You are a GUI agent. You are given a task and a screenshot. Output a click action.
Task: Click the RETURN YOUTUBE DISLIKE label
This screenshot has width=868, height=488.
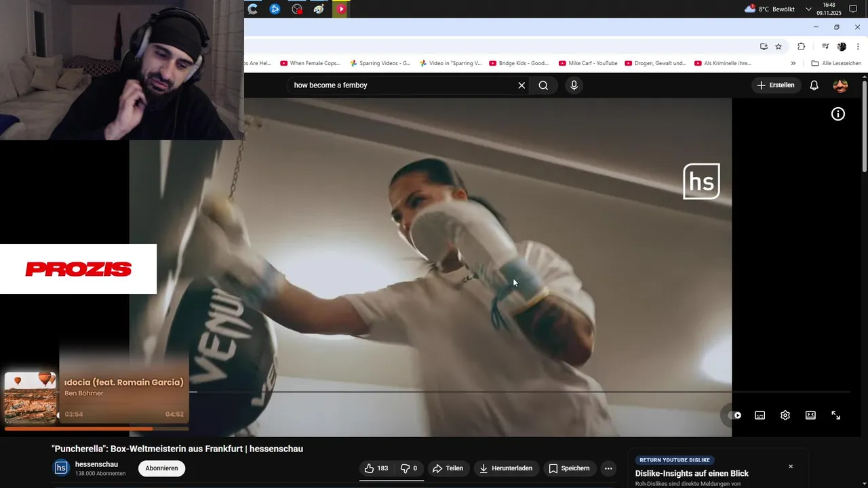[675, 460]
